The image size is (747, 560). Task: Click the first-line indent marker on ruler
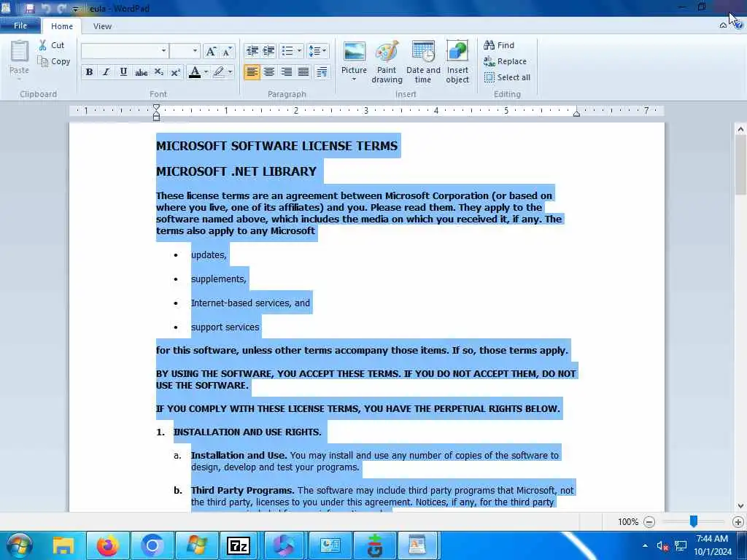[156, 108]
